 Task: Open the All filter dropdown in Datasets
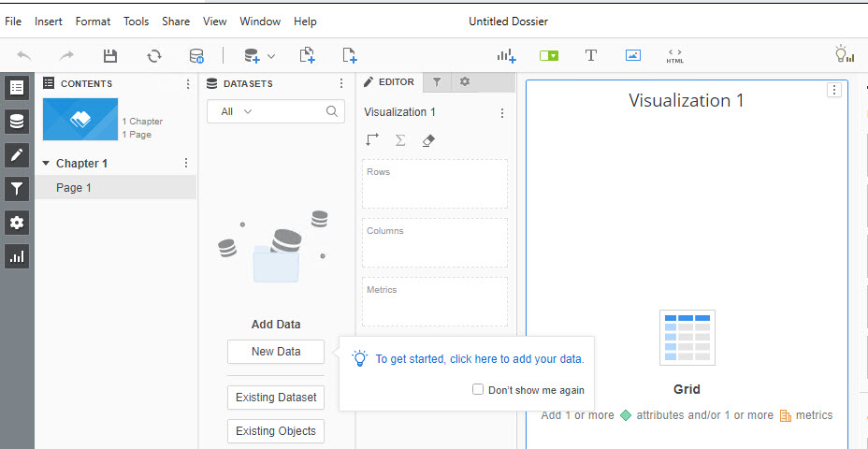[x=237, y=111]
